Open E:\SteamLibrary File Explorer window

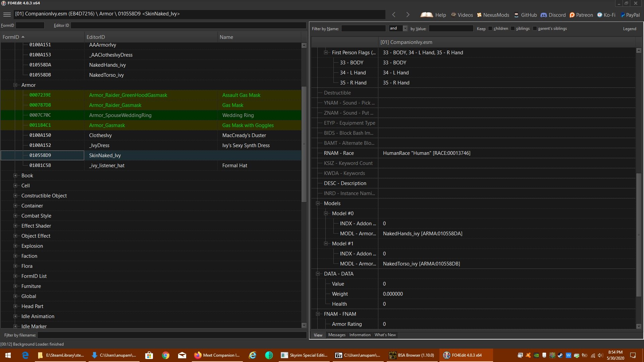click(x=61, y=355)
